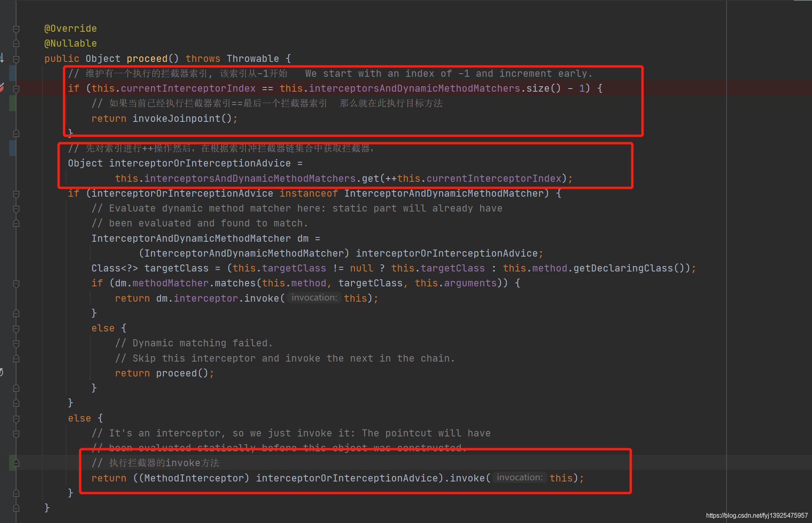Viewport: 812px width, 523px height.
Task: Click fold end marker at '// been evaluated and found'
Action: (x=16, y=224)
